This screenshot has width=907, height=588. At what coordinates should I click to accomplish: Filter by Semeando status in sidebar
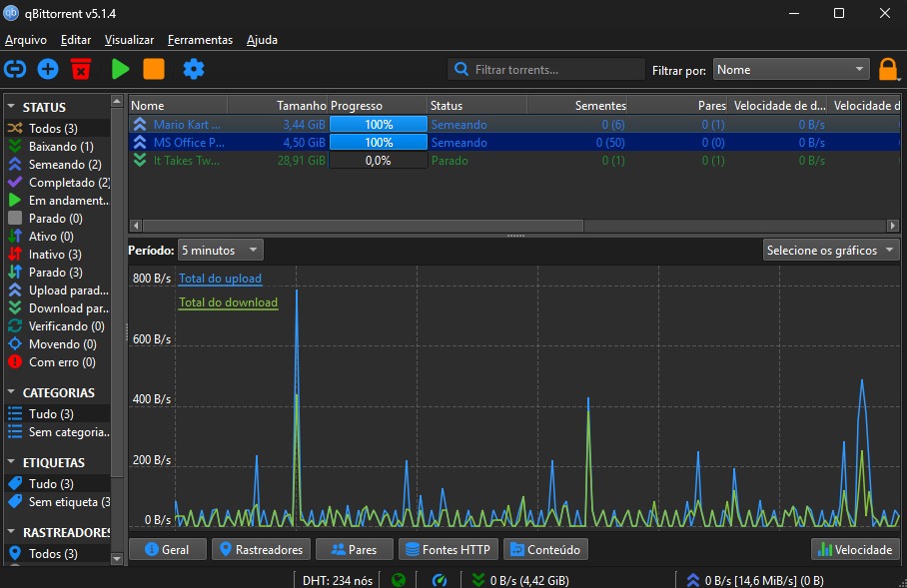point(64,165)
